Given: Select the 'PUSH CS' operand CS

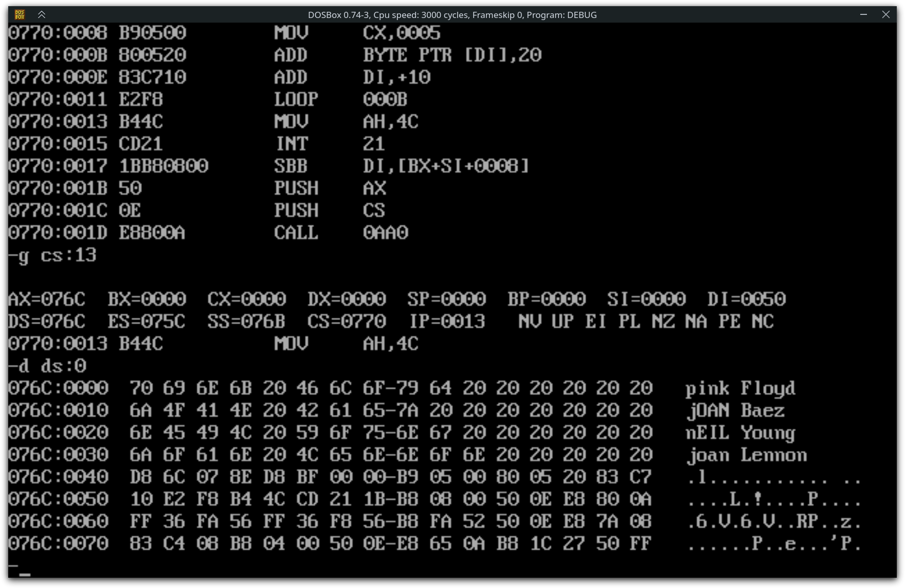Looking at the screenshot, I should pyautogui.click(x=374, y=210).
